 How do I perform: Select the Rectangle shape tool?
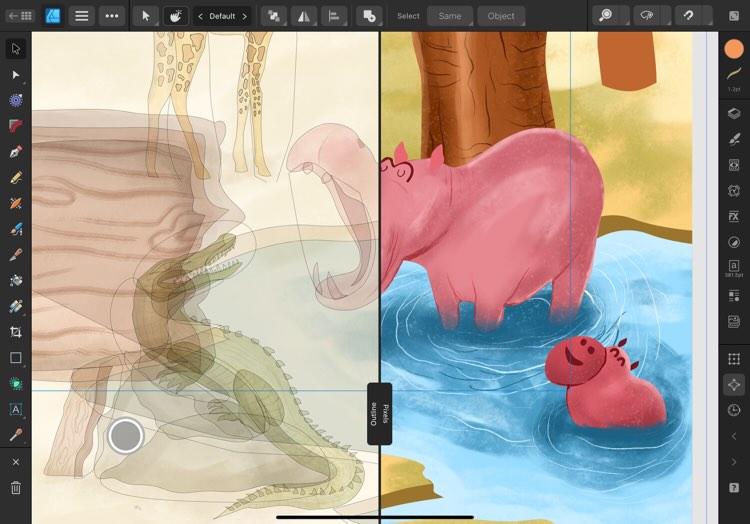click(16, 358)
